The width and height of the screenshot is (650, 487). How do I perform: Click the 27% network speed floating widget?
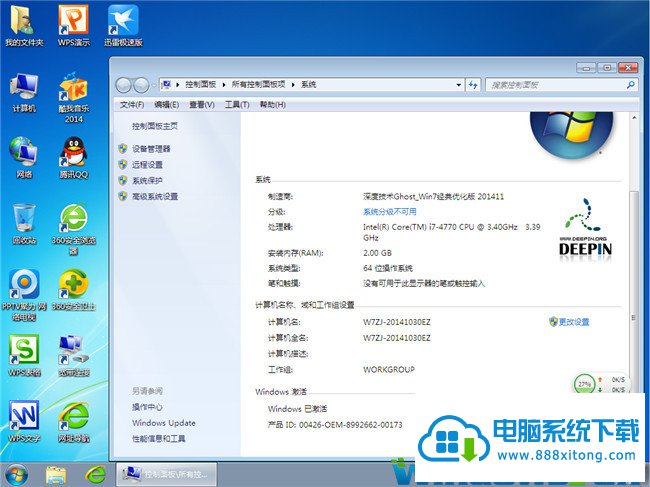point(601,385)
